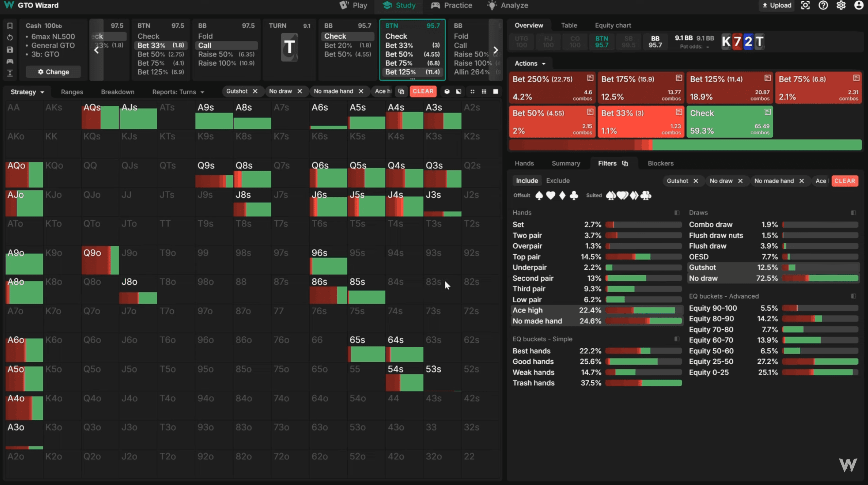Remove the Gutshot filter chip in right panel
This screenshot has width=868, height=485.
coord(695,181)
